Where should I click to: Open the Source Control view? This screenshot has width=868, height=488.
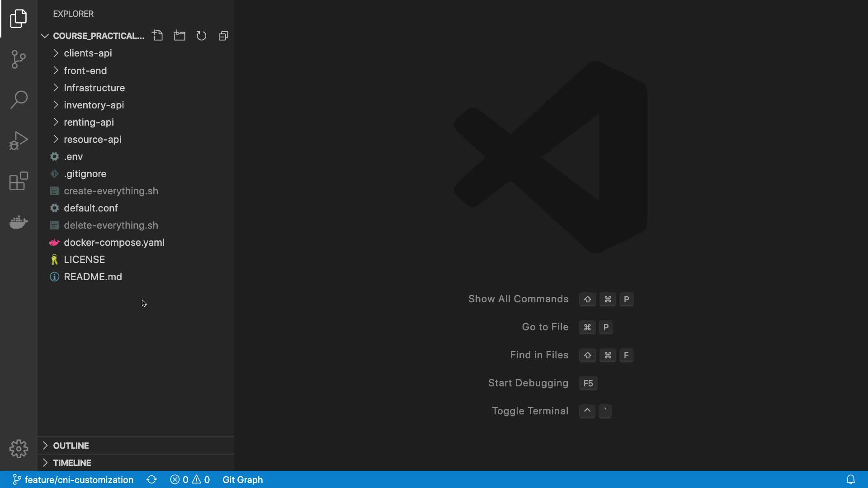point(19,59)
